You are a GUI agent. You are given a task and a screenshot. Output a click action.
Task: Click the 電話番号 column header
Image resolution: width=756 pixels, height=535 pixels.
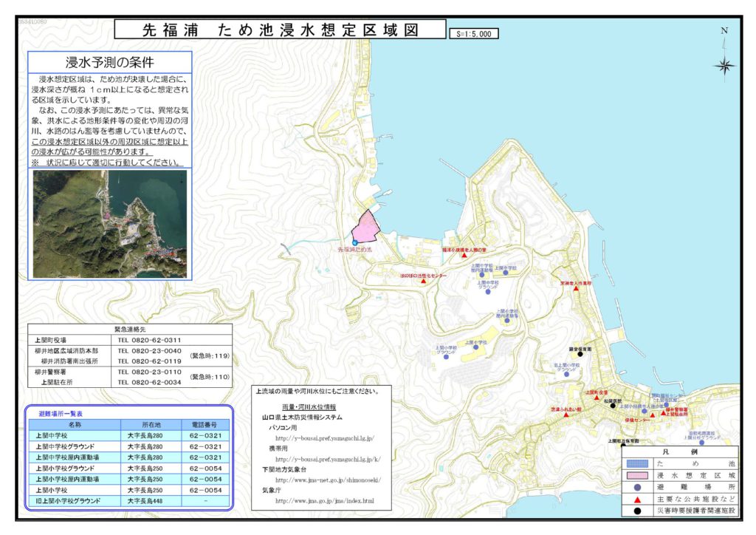pos(205,424)
